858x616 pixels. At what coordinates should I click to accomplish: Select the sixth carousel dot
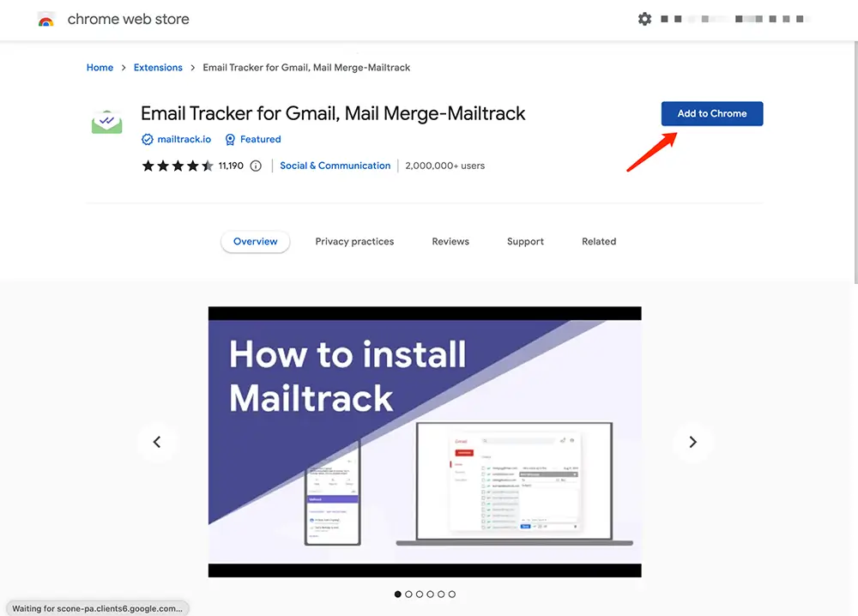tap(452, 594)
